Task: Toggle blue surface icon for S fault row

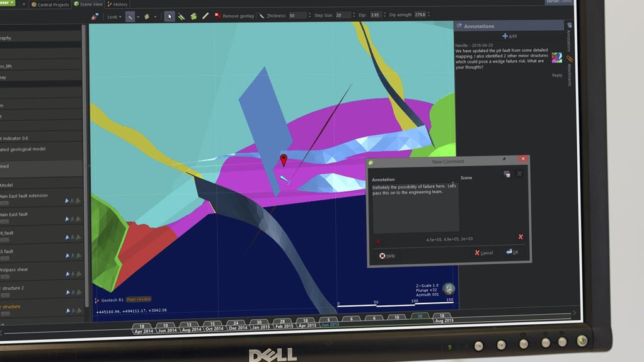Action: 67,256
